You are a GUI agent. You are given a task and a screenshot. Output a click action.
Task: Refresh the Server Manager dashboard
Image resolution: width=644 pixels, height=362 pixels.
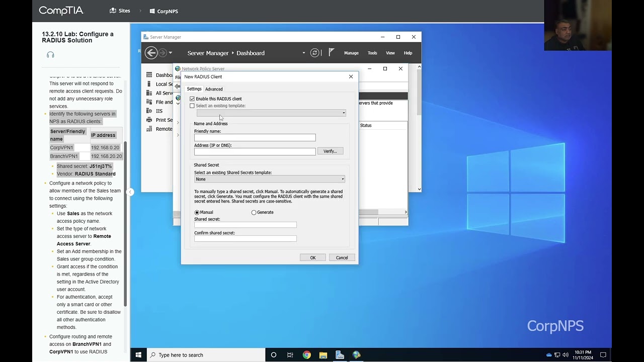[x=315, y=53]
